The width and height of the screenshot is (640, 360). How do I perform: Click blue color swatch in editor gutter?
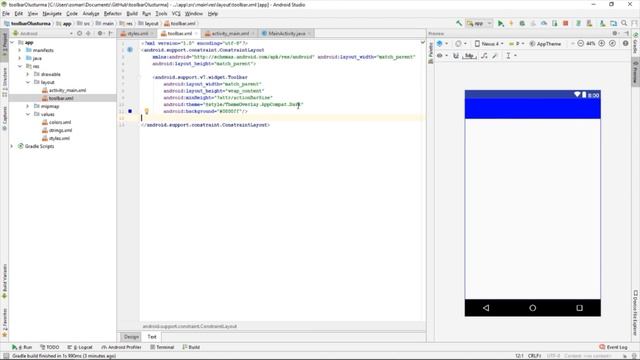130,111
